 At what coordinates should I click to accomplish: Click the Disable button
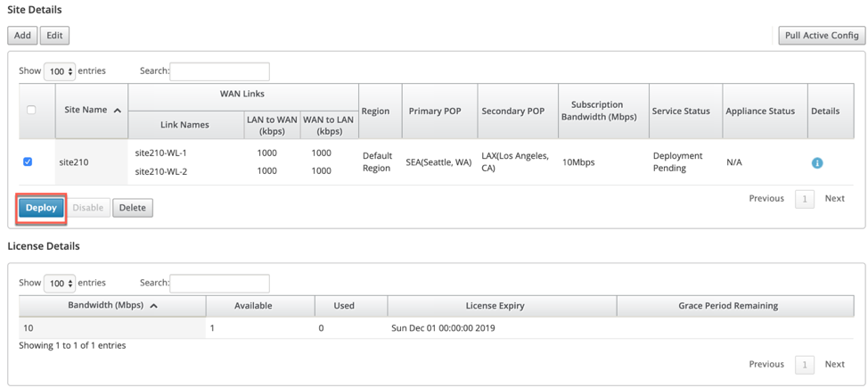88,208
